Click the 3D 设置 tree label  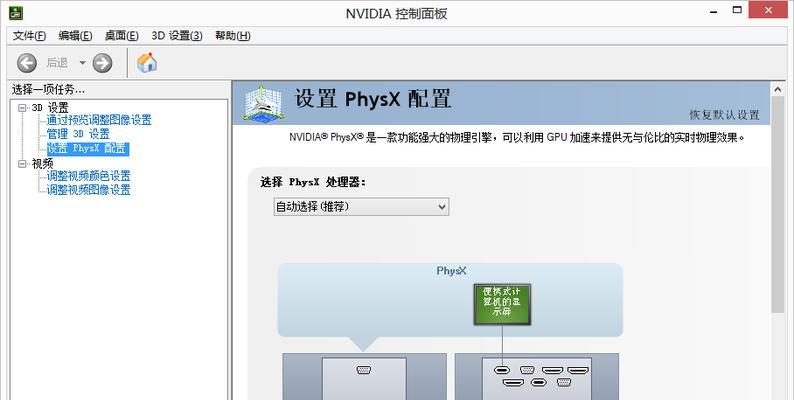[50, 108]
